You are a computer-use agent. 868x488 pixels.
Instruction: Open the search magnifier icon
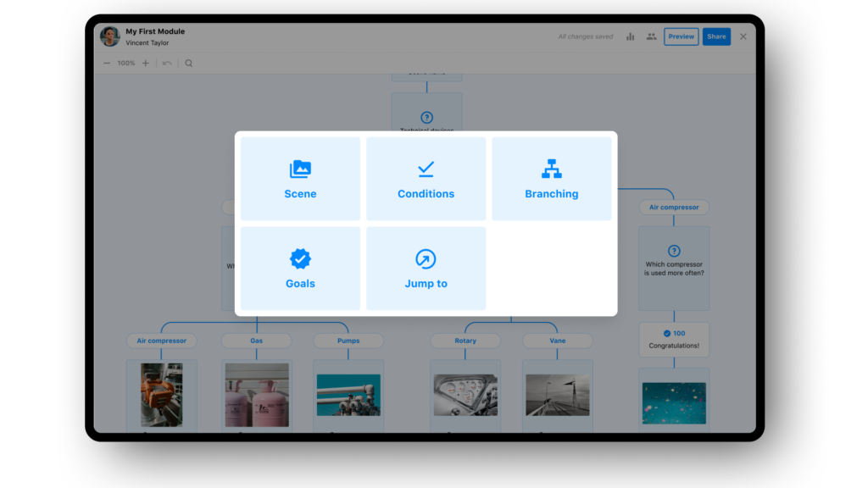point(189,63)
